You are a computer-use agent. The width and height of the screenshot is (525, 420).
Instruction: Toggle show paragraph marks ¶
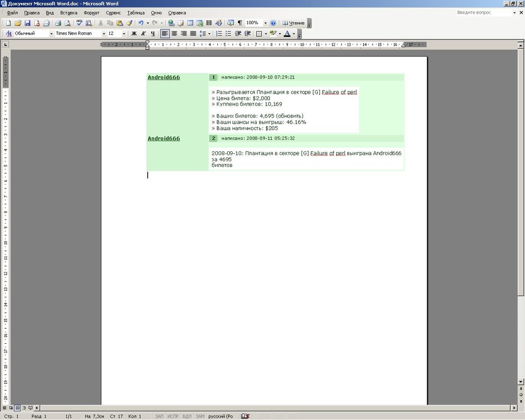pyautogui.click(x=240, y=23)
